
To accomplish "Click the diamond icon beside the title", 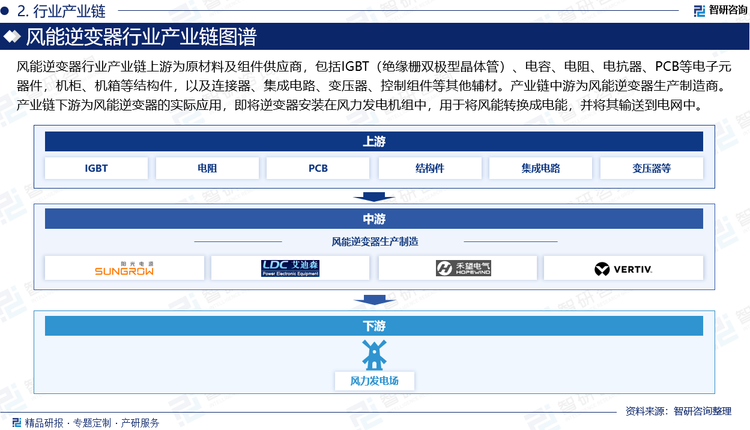I will pos(12,37).
